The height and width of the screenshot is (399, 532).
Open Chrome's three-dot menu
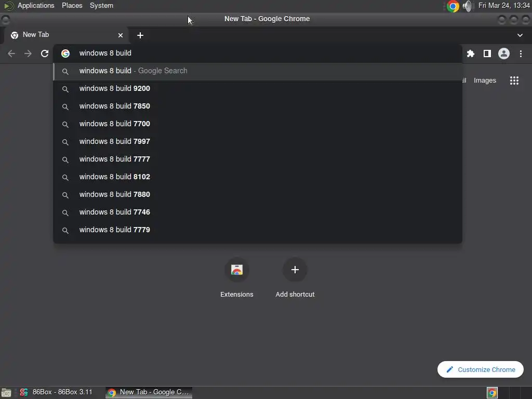[x=521, y=54]
